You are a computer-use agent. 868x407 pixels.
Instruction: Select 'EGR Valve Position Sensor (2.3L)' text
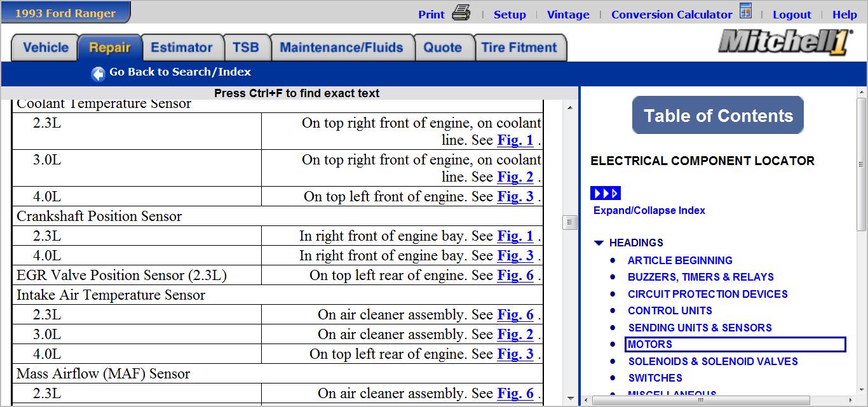121,276
